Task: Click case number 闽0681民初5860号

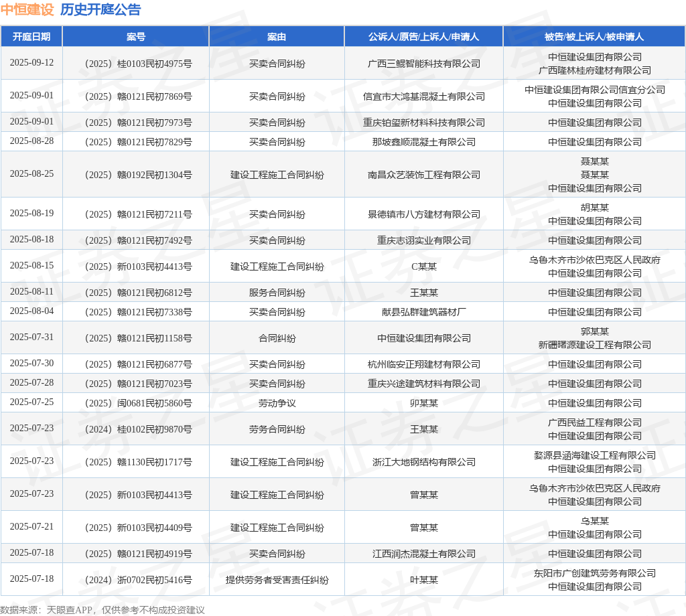Action: pos(138,403)
